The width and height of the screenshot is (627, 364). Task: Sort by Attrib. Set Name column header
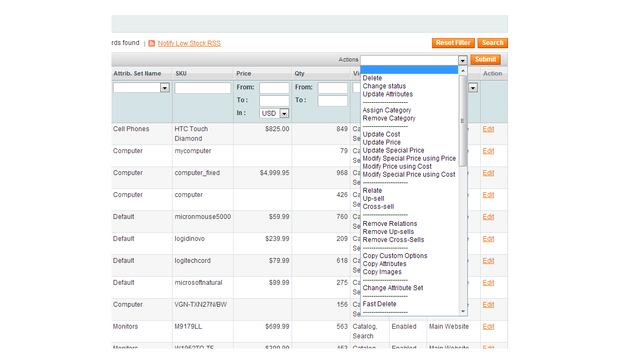[x=137, y=73]
